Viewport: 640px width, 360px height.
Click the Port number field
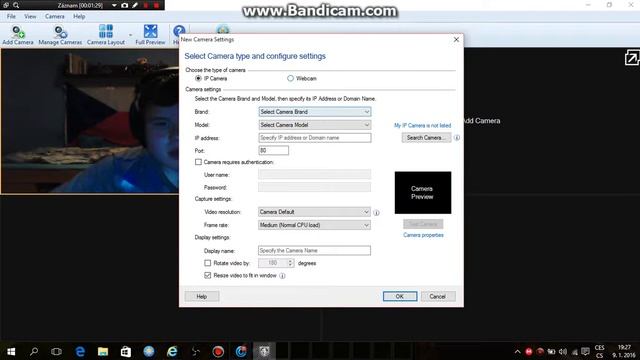273,151
